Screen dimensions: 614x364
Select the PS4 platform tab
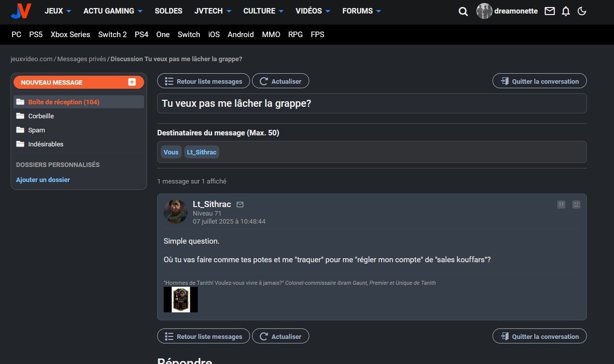(x=142, y=35)
